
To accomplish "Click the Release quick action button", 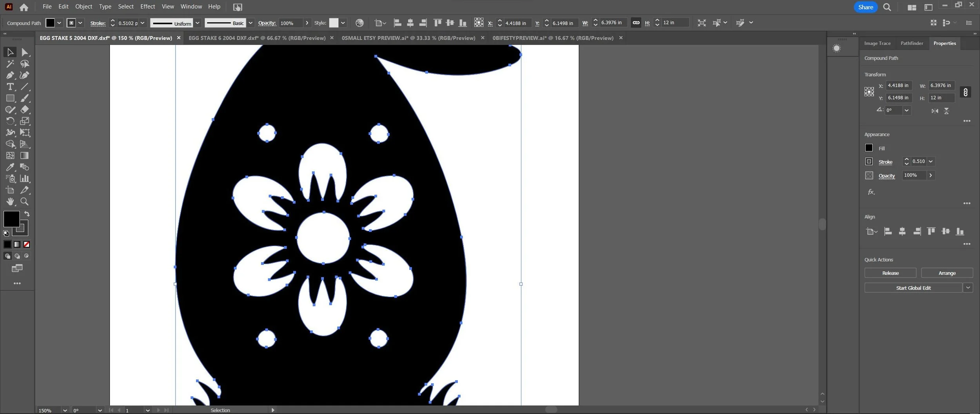I will (x=890, y=273).
